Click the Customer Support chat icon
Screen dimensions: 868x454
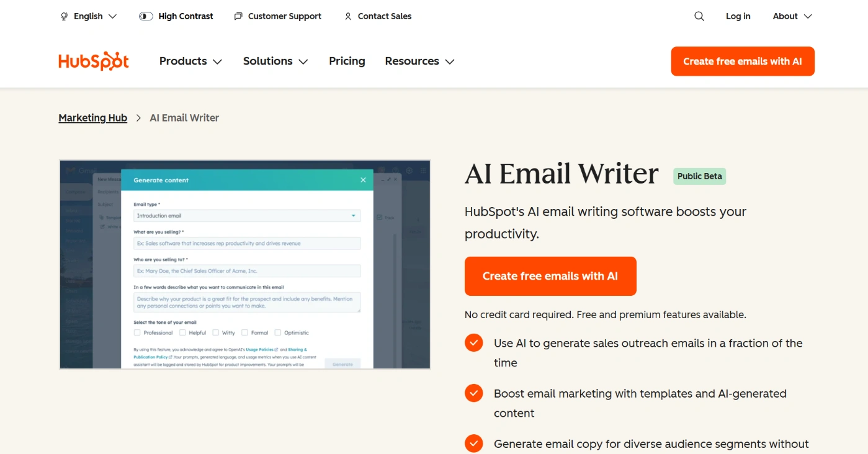coord(238,17)
